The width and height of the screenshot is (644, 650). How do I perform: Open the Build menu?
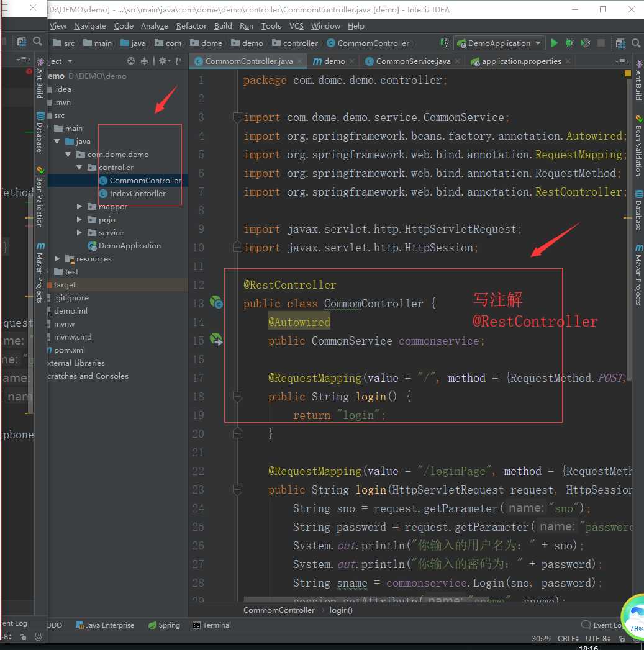pyautogui.click(x=223, y=26)
